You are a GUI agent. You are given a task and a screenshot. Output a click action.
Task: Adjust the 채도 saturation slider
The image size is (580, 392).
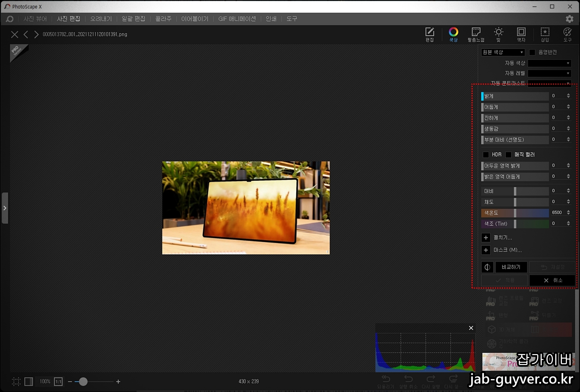coord(515,202)
